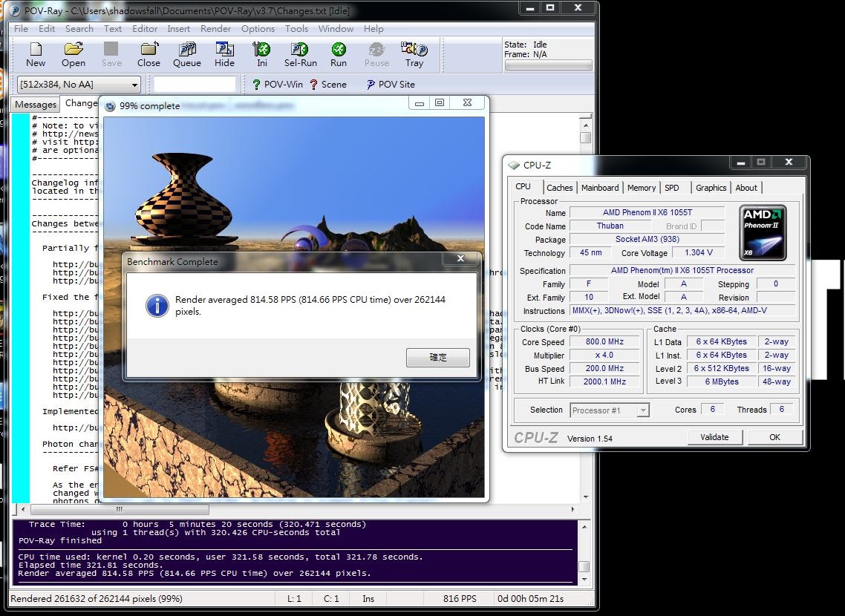845x616 pixels.
Task: Minimize the 99% complete render window
Action: coord(420,103)
